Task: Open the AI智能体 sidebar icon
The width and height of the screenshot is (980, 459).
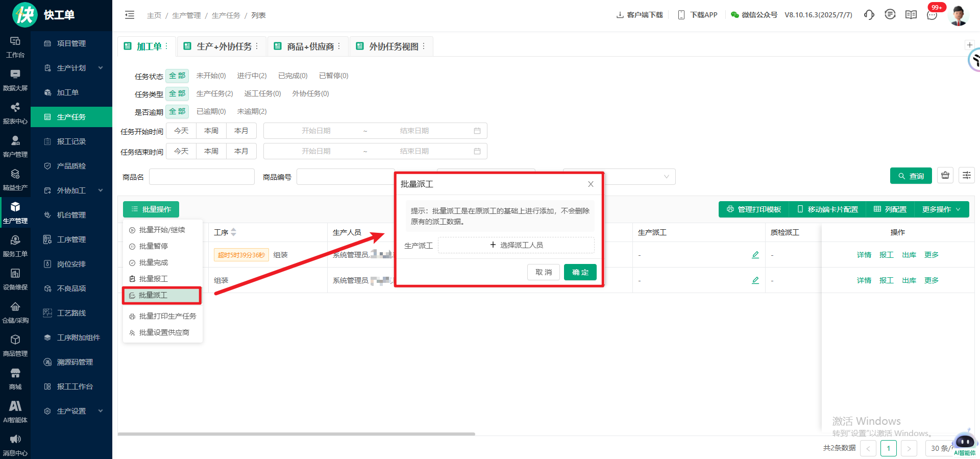Action: [15, 412]
